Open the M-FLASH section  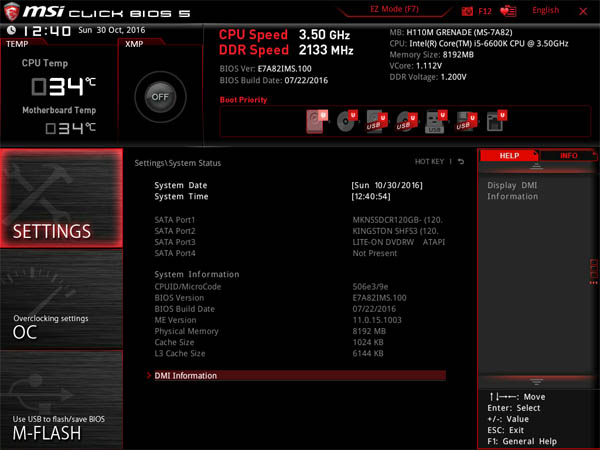tap(61, 400)
